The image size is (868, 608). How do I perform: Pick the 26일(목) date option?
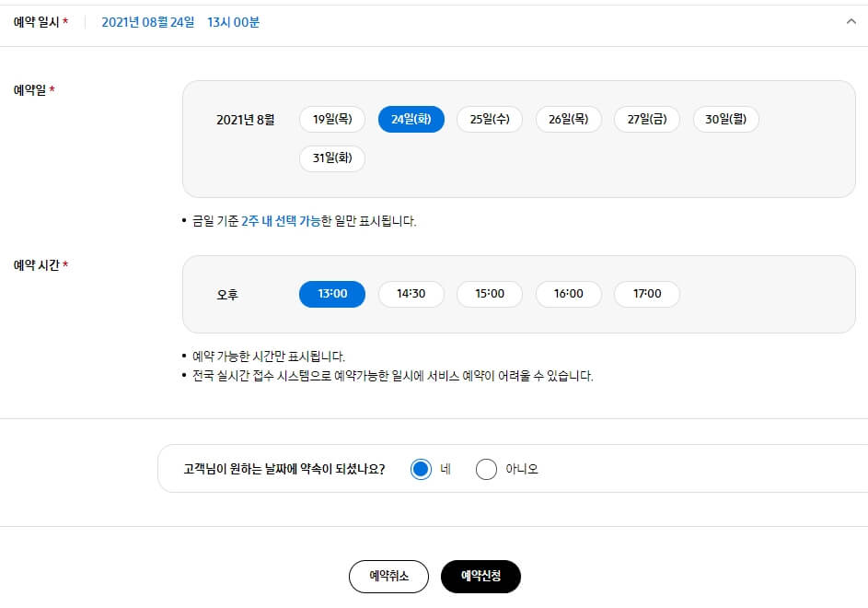pyautogui.click(x=568, y=119)
